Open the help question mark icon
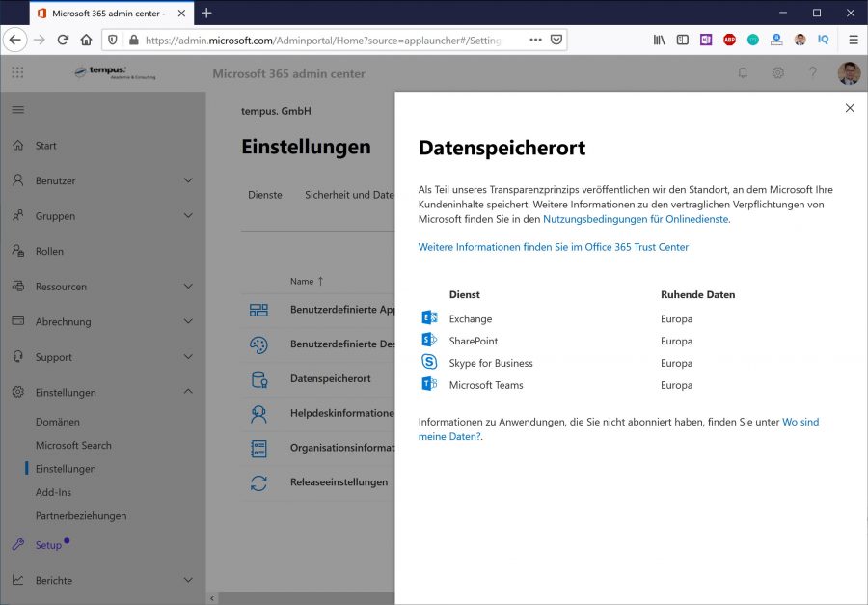 813,72
